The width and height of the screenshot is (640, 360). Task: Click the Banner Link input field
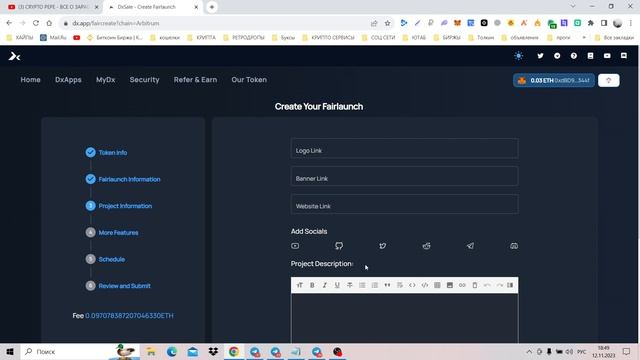404,177
